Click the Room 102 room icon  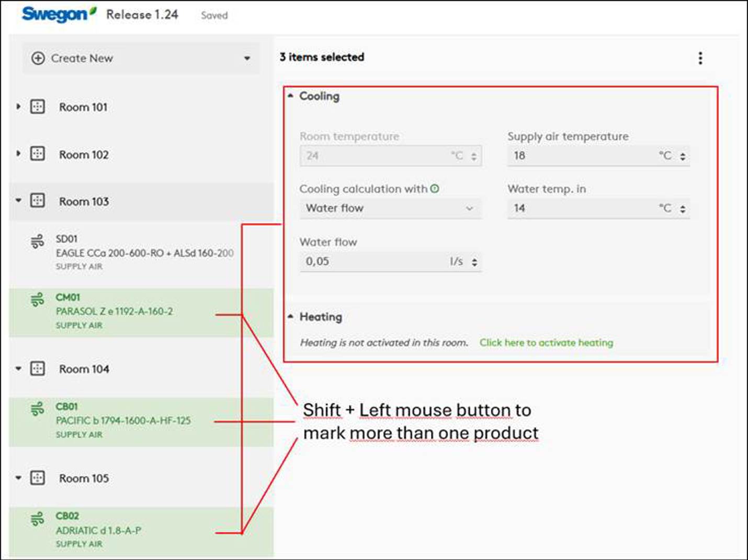pyautogui.click(x=38, y=154)
